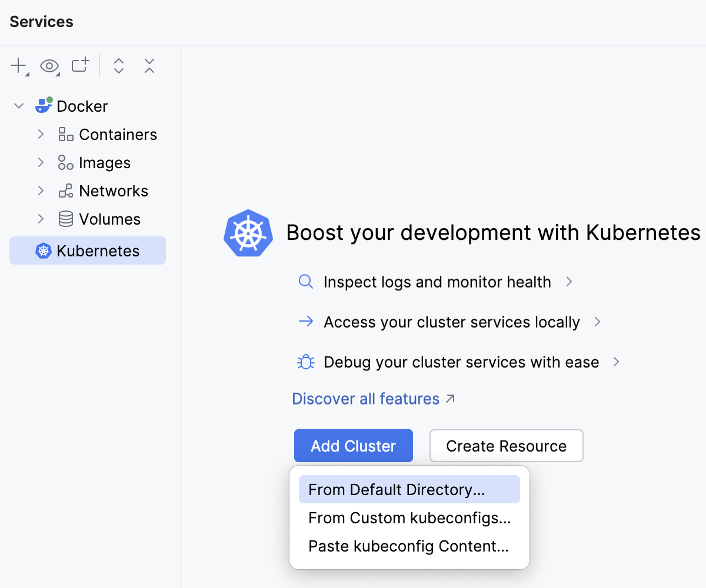706x588 pixels.
Task: Choose Paste kubeconfig Content menu item
Action: click(409, 546)
